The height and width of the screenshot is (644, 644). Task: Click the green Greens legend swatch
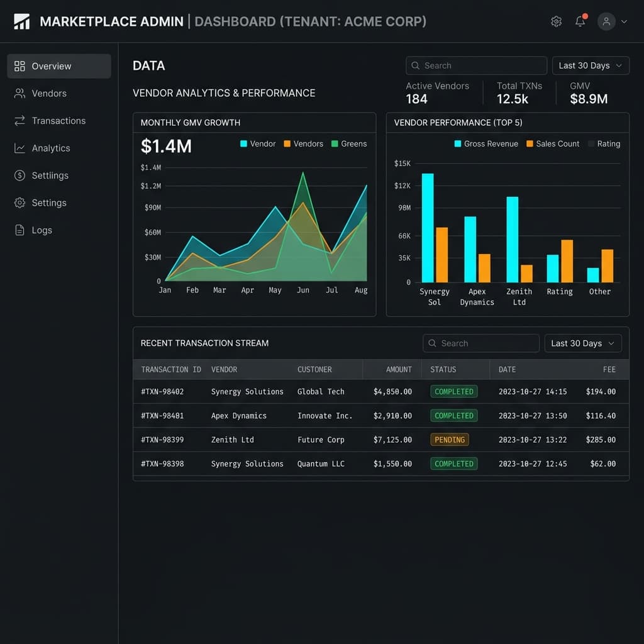coord(335,144)
